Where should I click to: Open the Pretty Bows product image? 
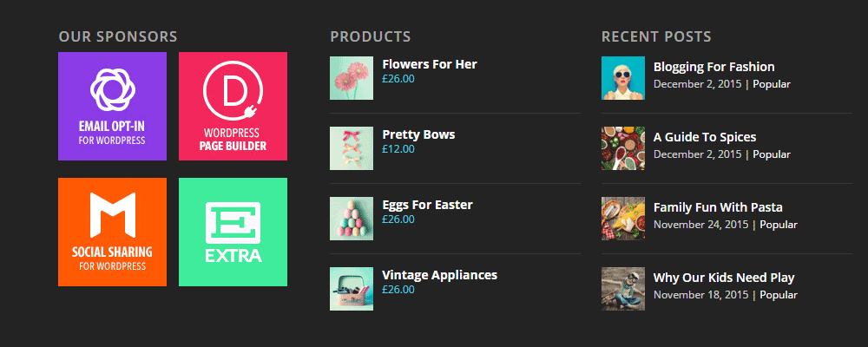pyautogui.click(x=352, y=148)
